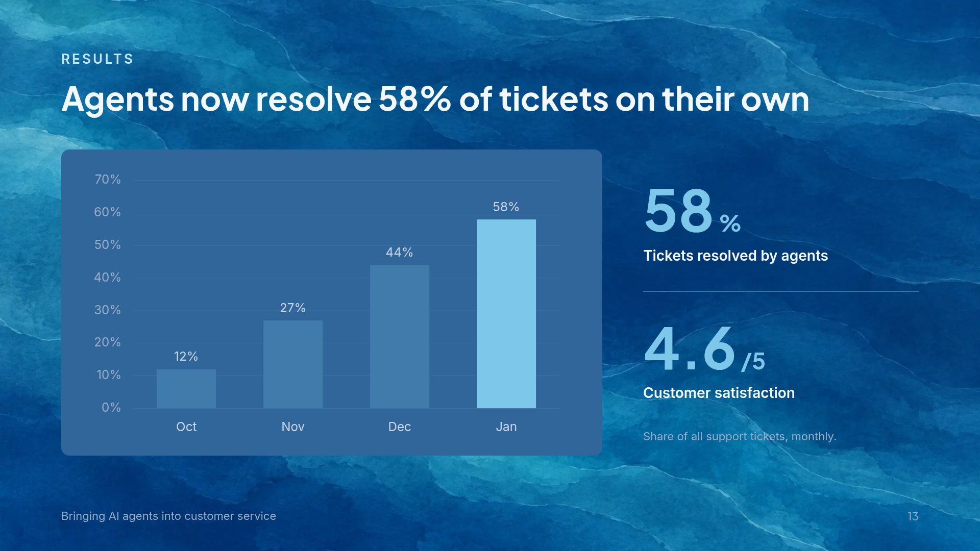Select the slide number 13
This screenshot has width=980, height=551.
coord(913,516)
